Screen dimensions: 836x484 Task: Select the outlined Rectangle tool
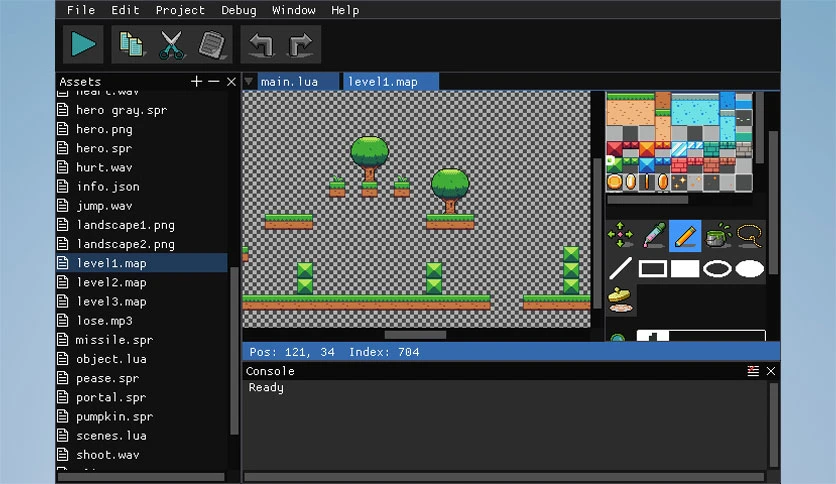(x=653, y=268)
